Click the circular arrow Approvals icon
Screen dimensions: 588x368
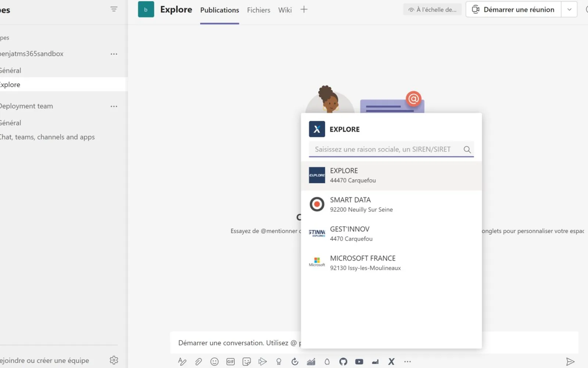(295, 361)
